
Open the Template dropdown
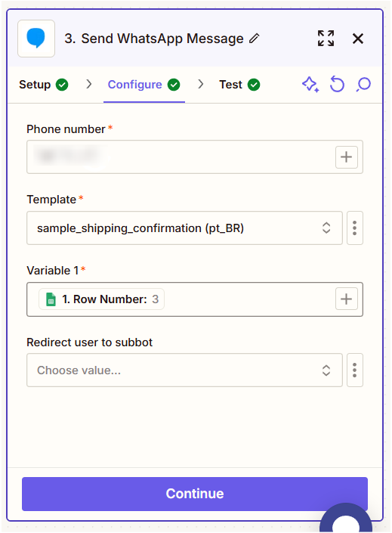coord(184,228)
